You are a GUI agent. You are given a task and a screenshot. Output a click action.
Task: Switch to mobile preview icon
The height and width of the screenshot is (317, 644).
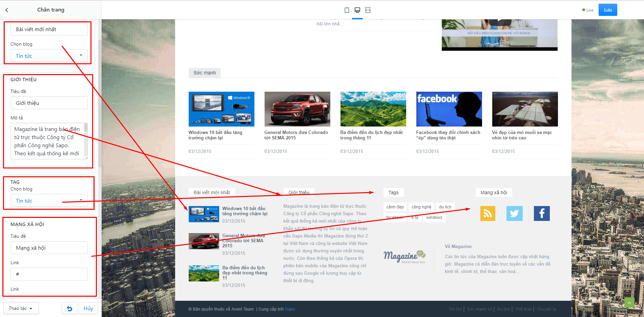point(347,10)
